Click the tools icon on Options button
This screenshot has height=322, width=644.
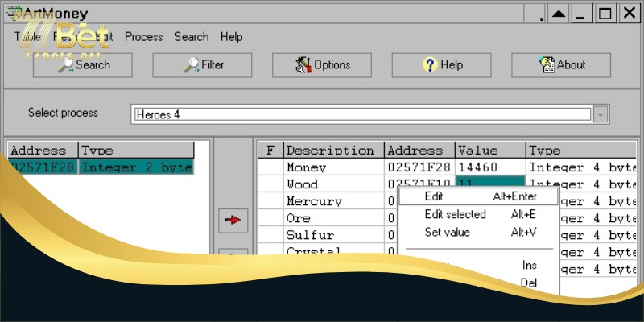click(x=304, y=65)
